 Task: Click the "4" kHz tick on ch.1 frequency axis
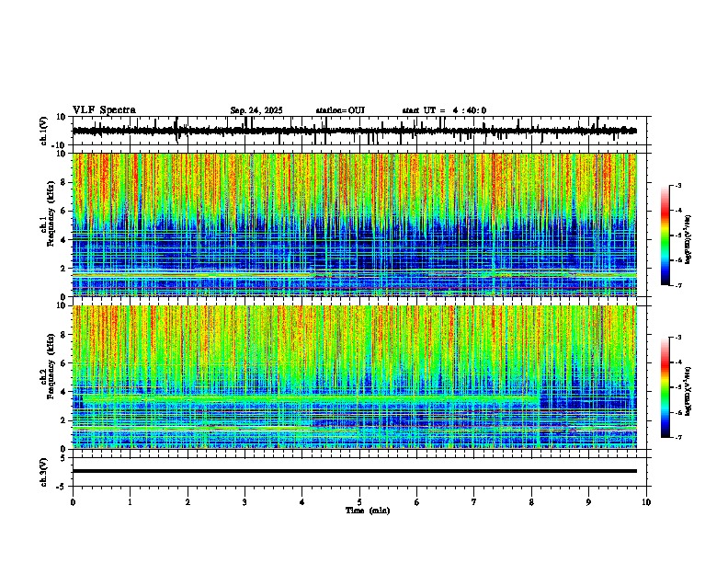click(x=63, y=240)
